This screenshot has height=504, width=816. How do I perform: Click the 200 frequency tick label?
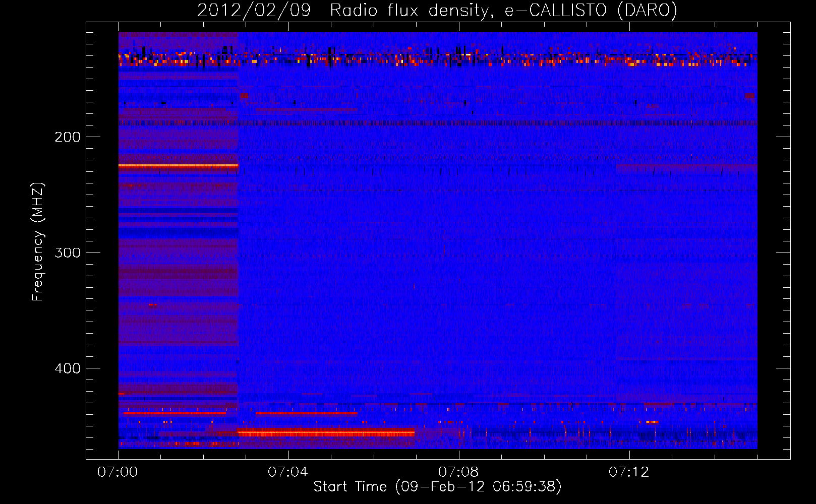tap(68, 137)
